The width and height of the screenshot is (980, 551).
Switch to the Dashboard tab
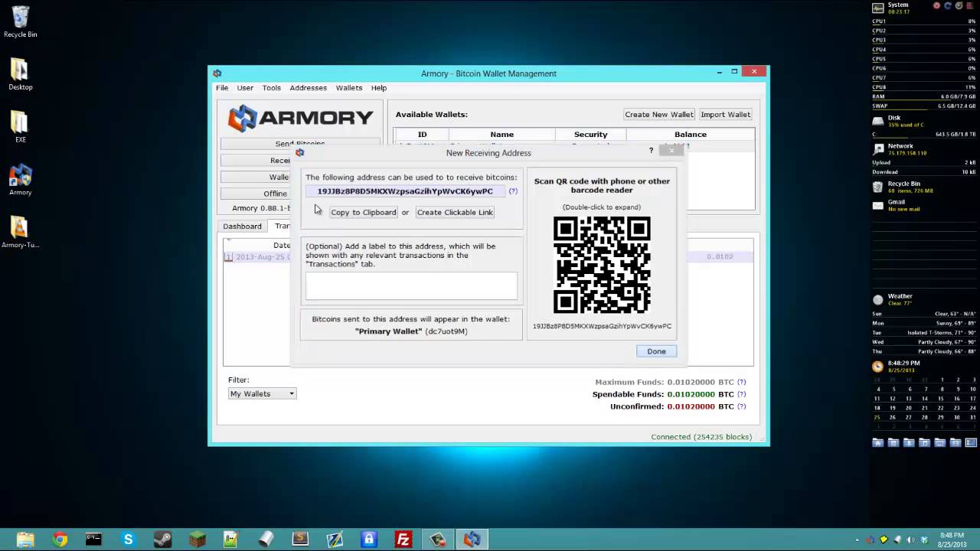[242, 227]
